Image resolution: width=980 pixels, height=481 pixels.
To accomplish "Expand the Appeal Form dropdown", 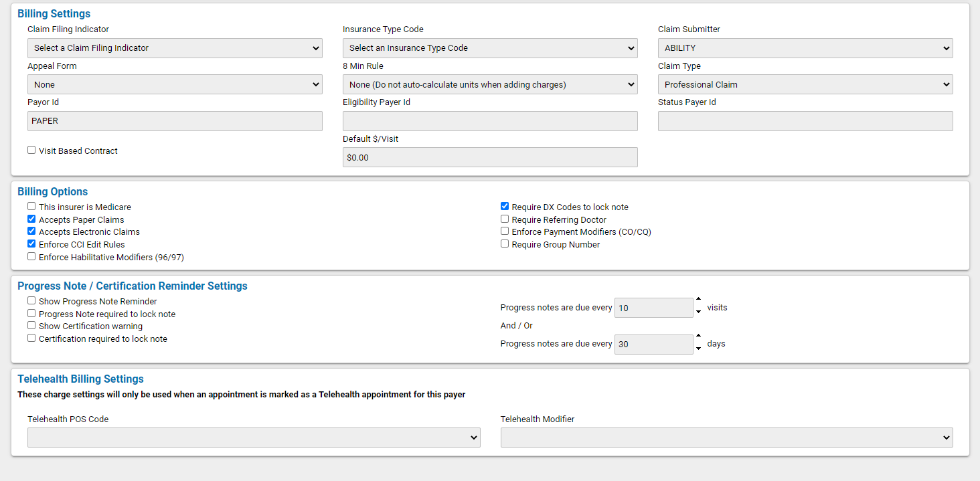I will 174,84.
